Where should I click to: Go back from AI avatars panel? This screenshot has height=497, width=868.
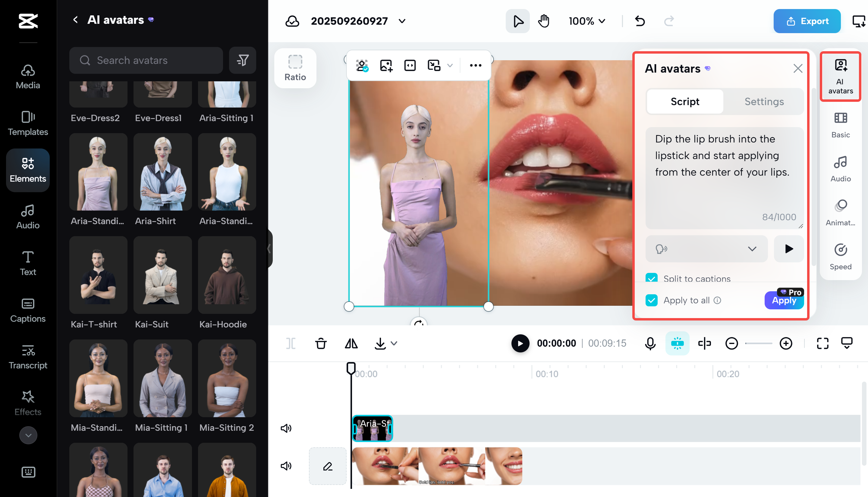pos(75,20)
